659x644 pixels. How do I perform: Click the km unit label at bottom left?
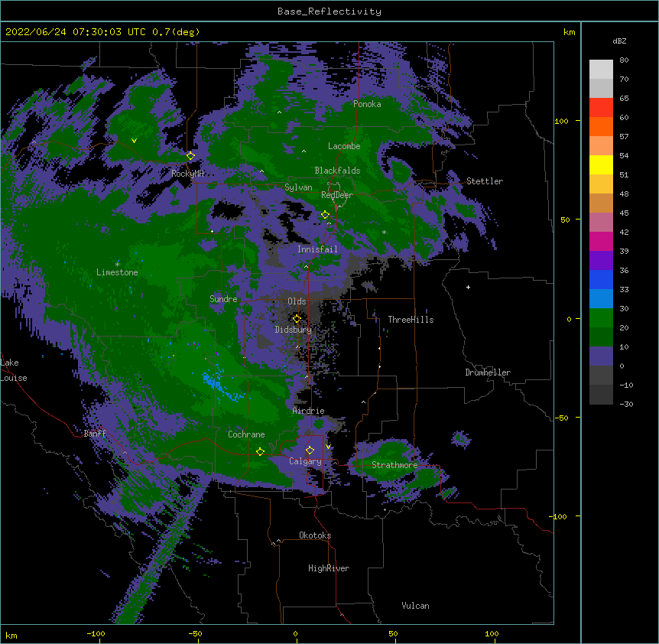coord(11,636)
